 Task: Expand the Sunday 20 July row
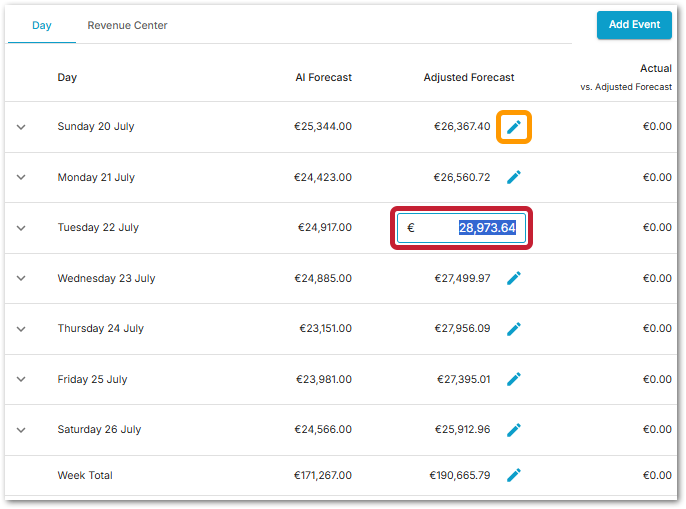21,127
